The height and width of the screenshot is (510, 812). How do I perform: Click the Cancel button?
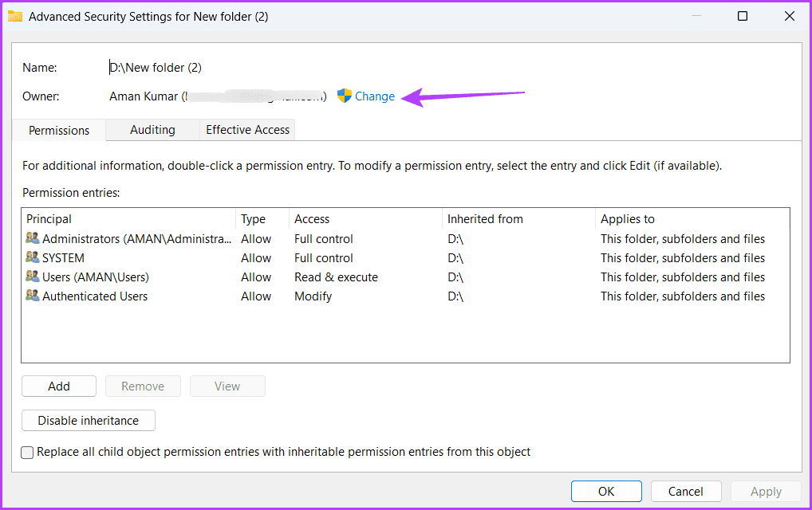click(686, 492)
